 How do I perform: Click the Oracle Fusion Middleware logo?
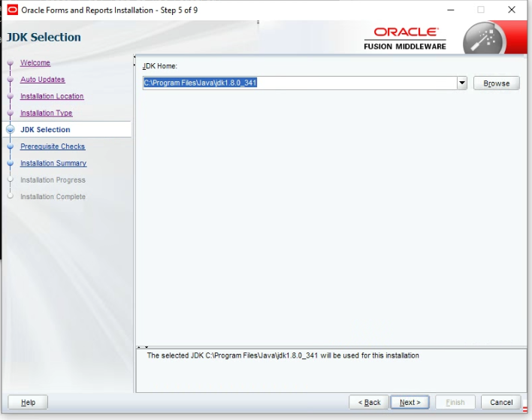[405, 38]
